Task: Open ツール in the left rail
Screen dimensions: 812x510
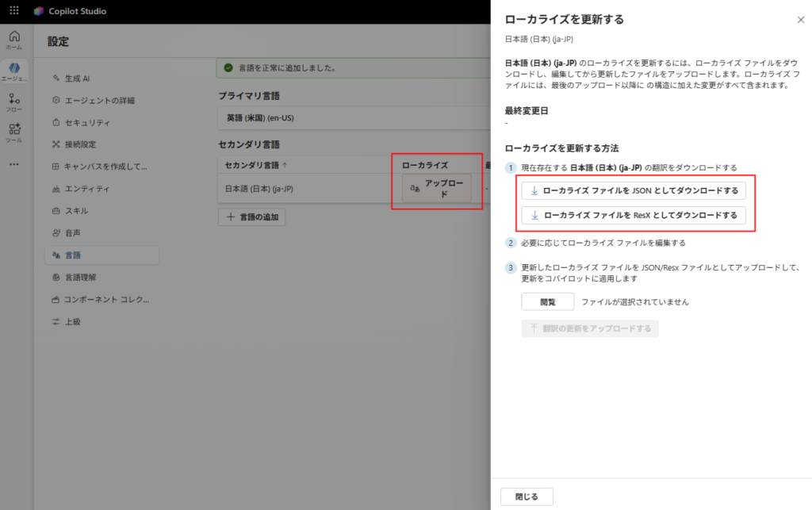Action: 14,132
